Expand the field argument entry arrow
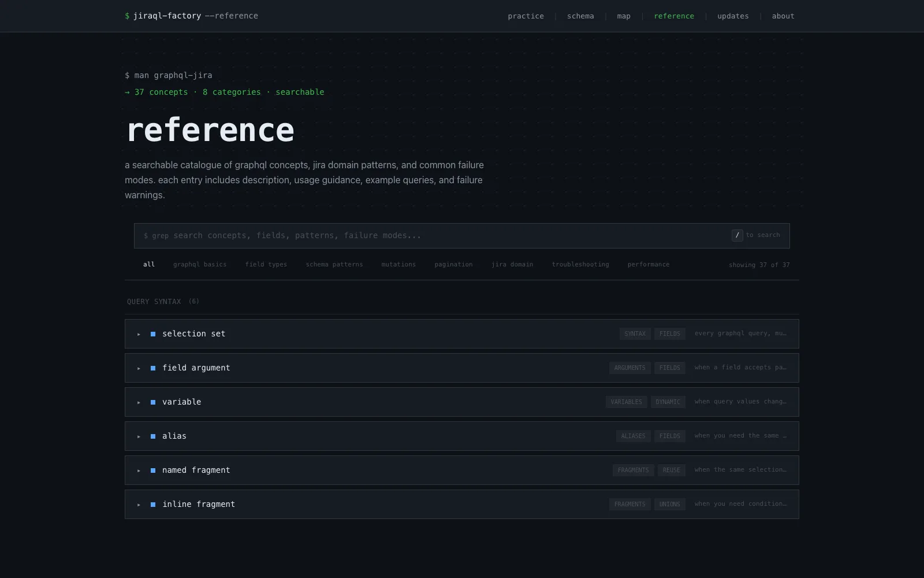Viewport: 924px width, 578px height. tap(139, 368)
